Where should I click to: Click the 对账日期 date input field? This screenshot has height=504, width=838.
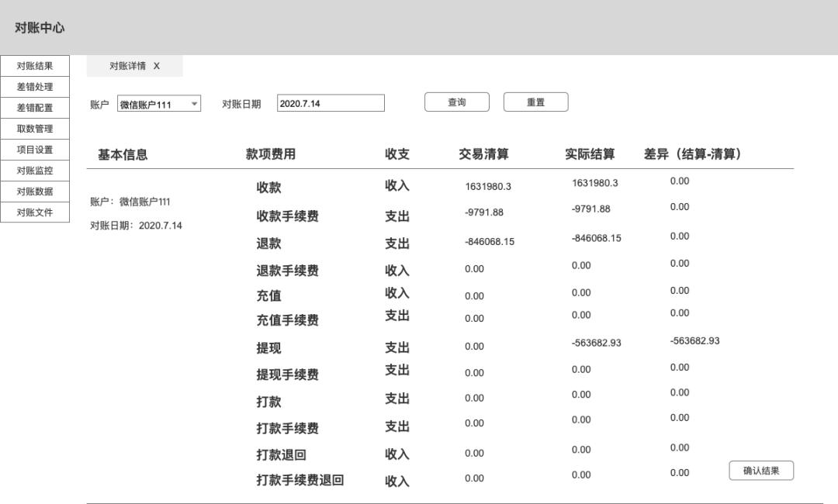click(331, 102)
